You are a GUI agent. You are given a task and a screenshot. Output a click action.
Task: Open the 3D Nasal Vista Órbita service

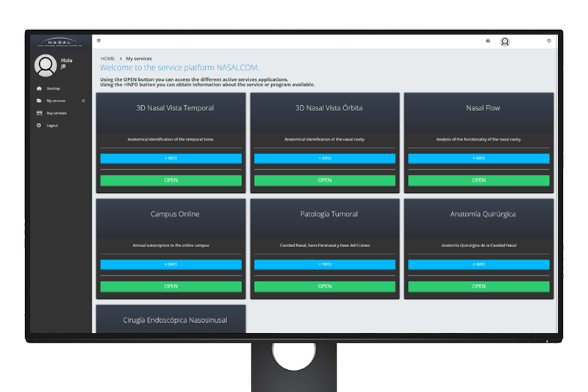coord(325,180)
